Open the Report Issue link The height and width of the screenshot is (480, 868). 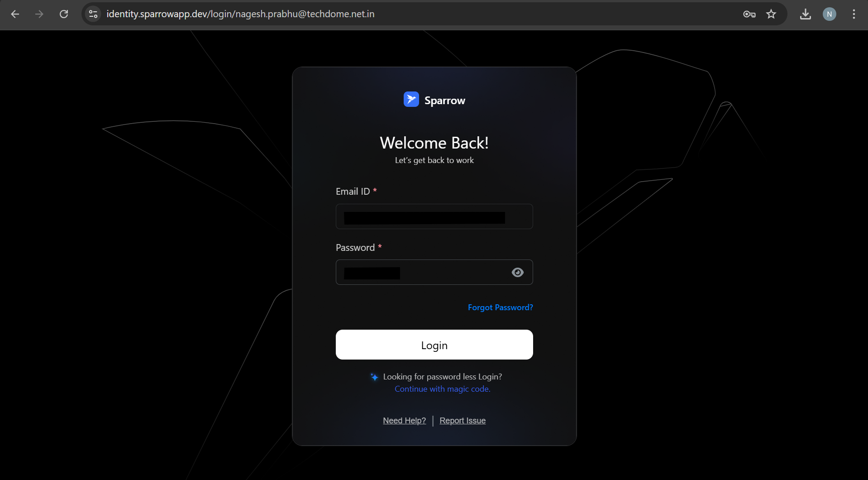[463, 421]
